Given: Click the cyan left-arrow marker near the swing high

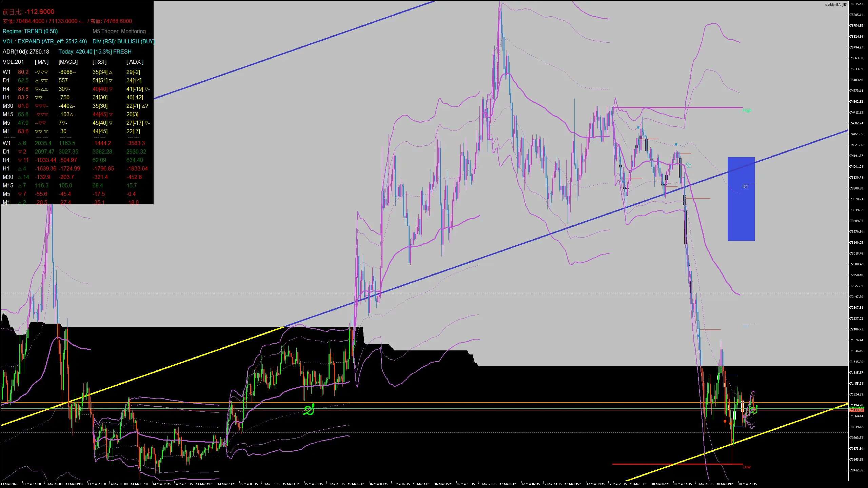Looking at the screenshot, I should click(x=688, y=165).
